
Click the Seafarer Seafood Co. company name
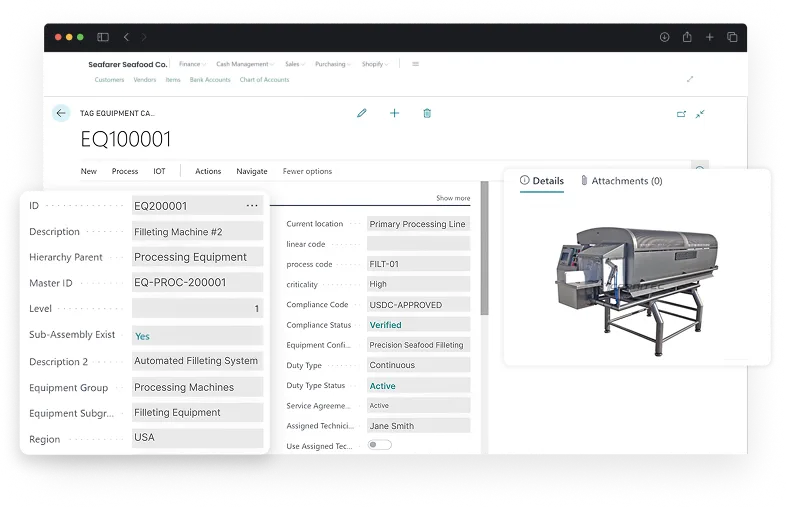(x=128, y=65)
